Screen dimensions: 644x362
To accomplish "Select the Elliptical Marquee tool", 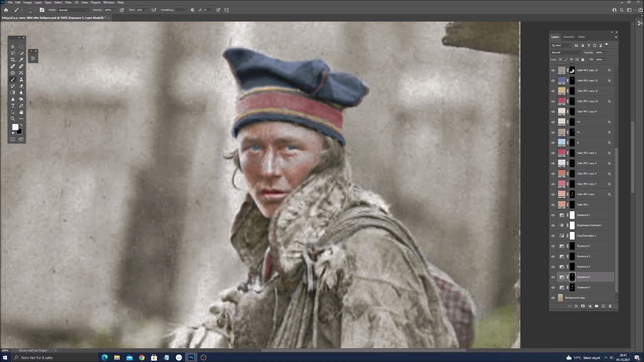I will pyautogui.click(x=21, y=47).
